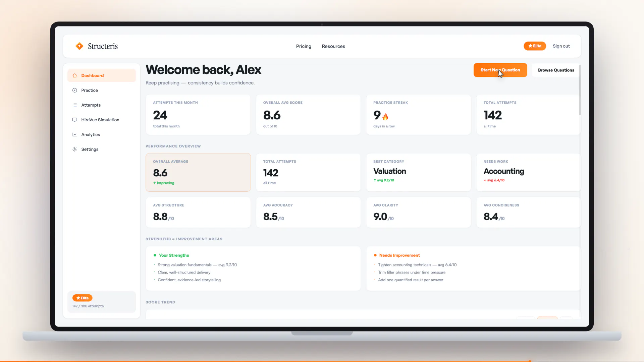This screenshot has width=644, height=362.
Task: Open Dashboard in the sidebar
Action: [x=102, y=75]
